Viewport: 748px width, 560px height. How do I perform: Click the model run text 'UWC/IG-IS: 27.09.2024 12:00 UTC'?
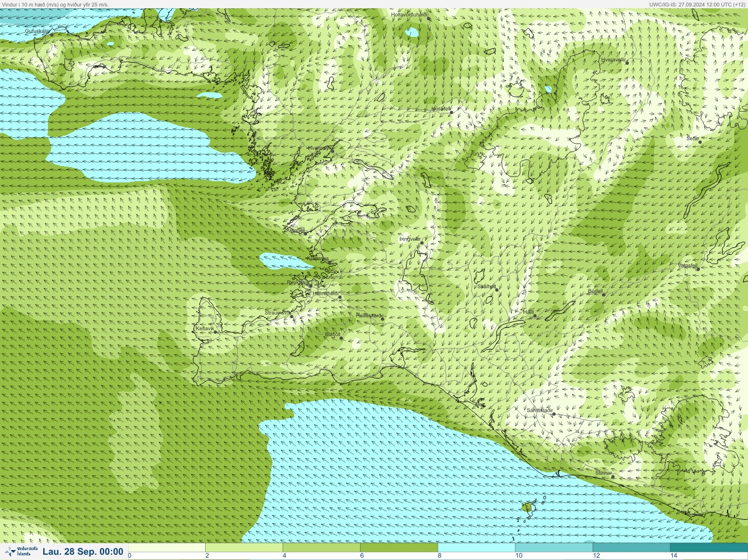coord(691,4)
